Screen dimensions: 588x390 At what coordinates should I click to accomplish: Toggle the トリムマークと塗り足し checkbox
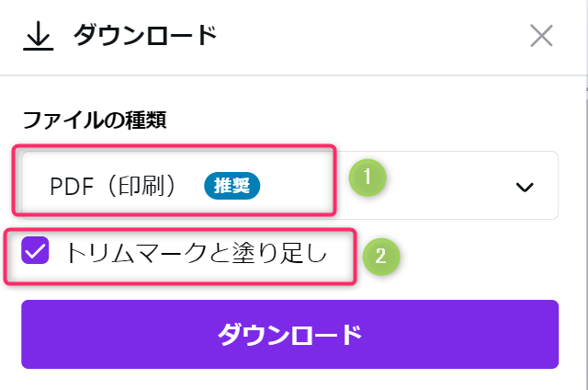click(36, 250)
